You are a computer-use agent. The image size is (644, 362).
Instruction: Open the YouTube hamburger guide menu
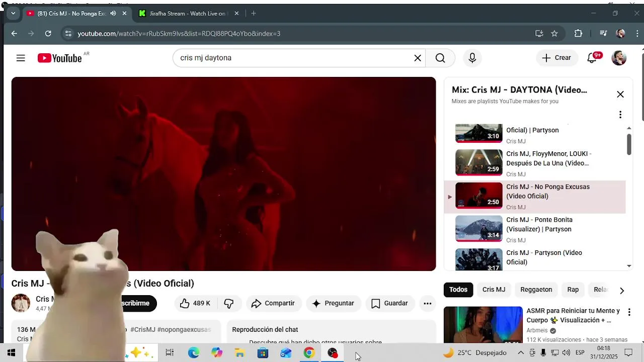[x=21, y=58]
